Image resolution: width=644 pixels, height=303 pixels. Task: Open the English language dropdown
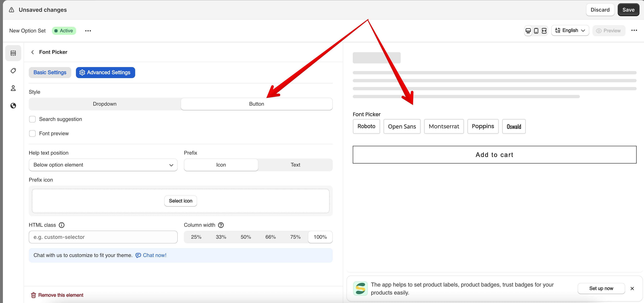point(570,30)
